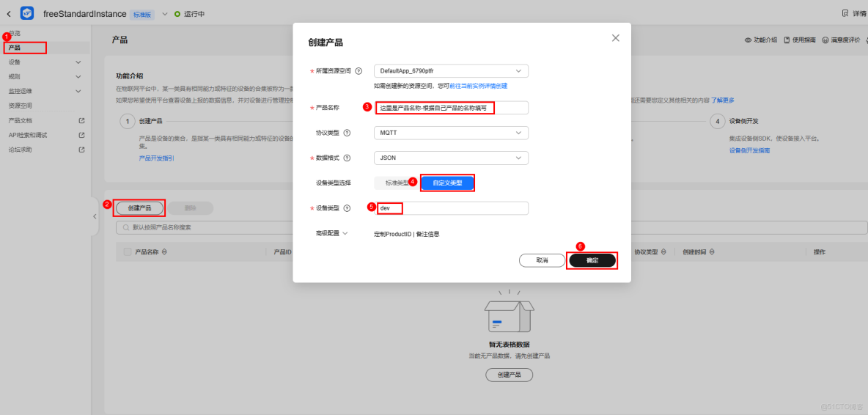
Task: Click the product name search box
Action: 490,227
